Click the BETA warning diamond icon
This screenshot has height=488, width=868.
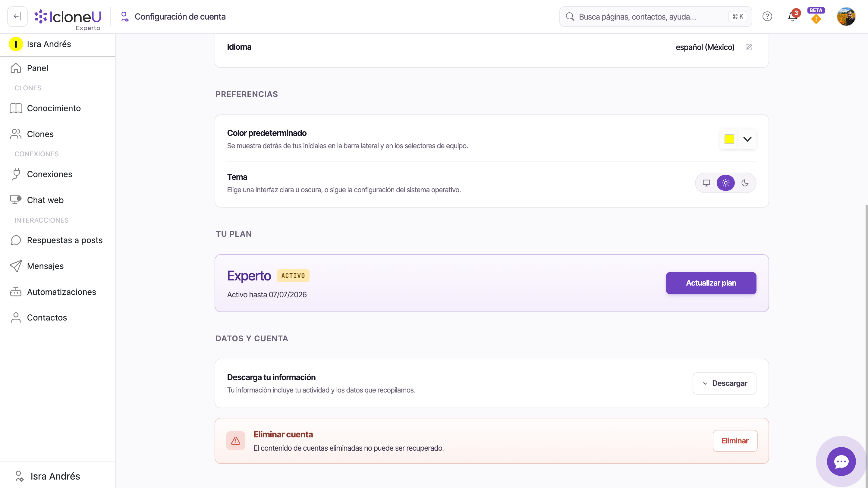coord(816,19)
